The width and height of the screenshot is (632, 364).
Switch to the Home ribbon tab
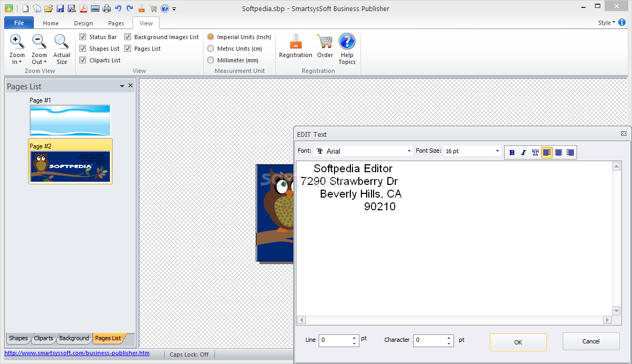(50, 23)
